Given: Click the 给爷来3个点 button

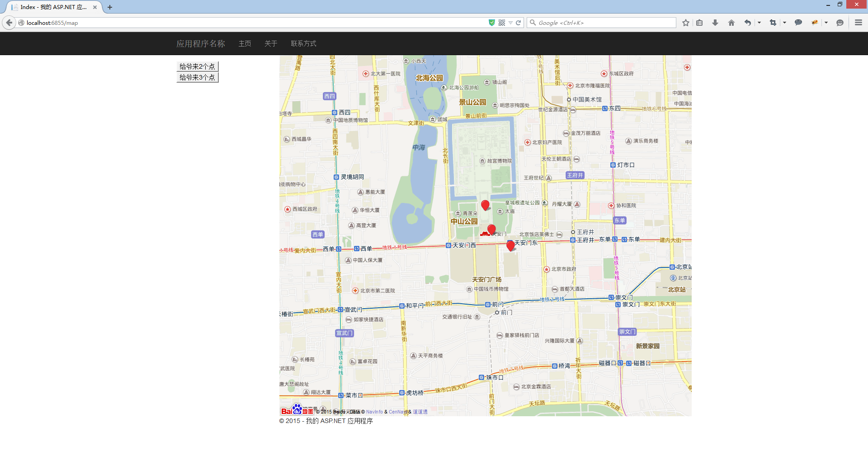Looking at the screenshot, I should 198,77.
